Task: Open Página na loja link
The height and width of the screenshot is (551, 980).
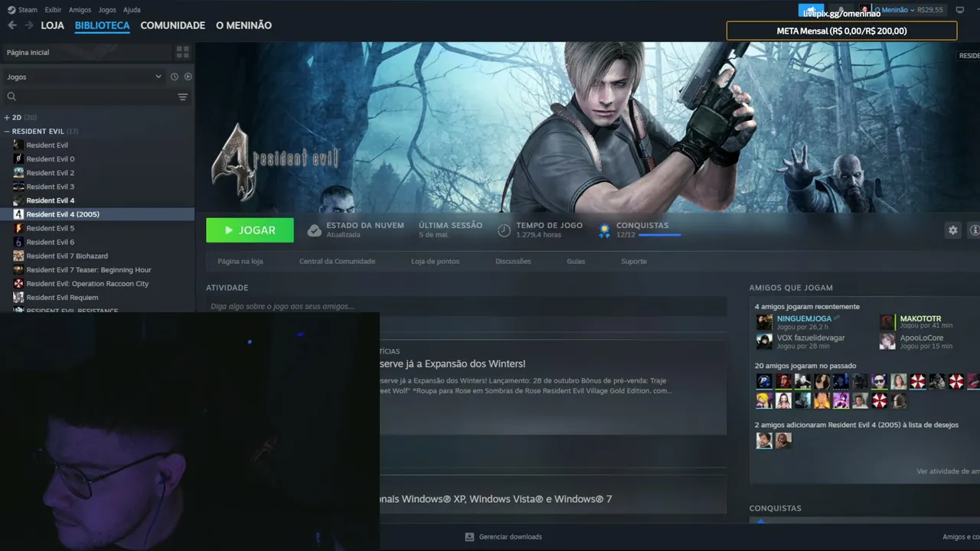Action: tap(240, 261)
